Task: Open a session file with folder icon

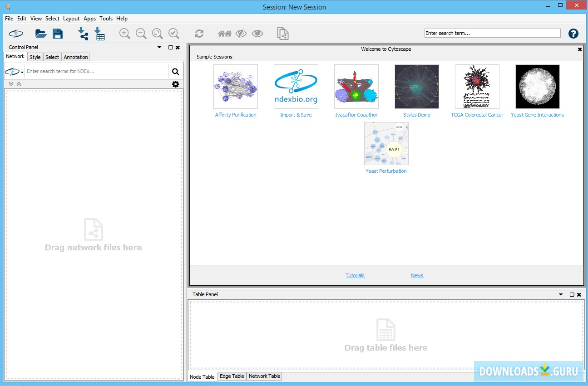Action: click(x=41, y=34)
